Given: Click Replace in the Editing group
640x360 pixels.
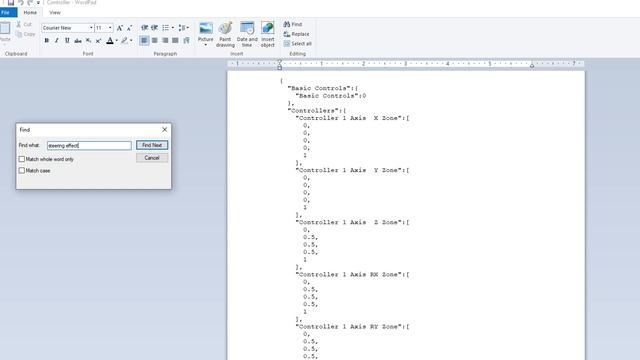Looking at the screenshot, I should pyautogui.click(x=296, y=34).
